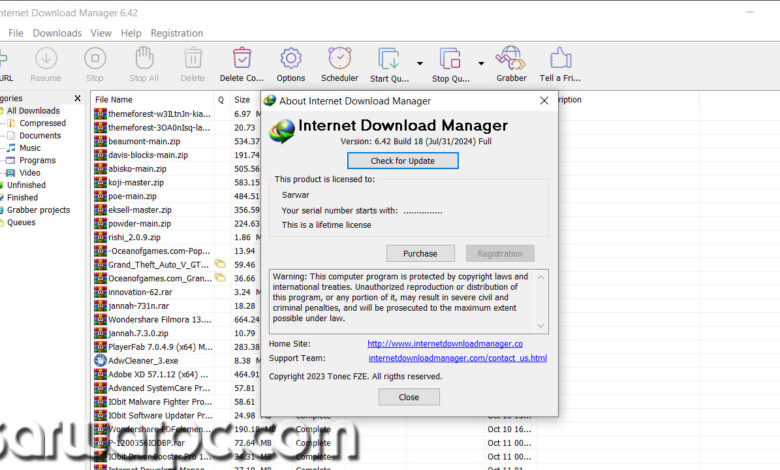
Task: Select the Compressed category
Action: pyautogui.click(x=42, y=123)
